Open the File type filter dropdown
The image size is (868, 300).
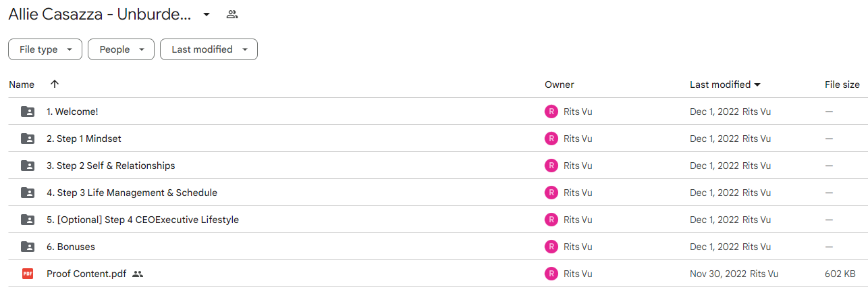pos(45,49)
